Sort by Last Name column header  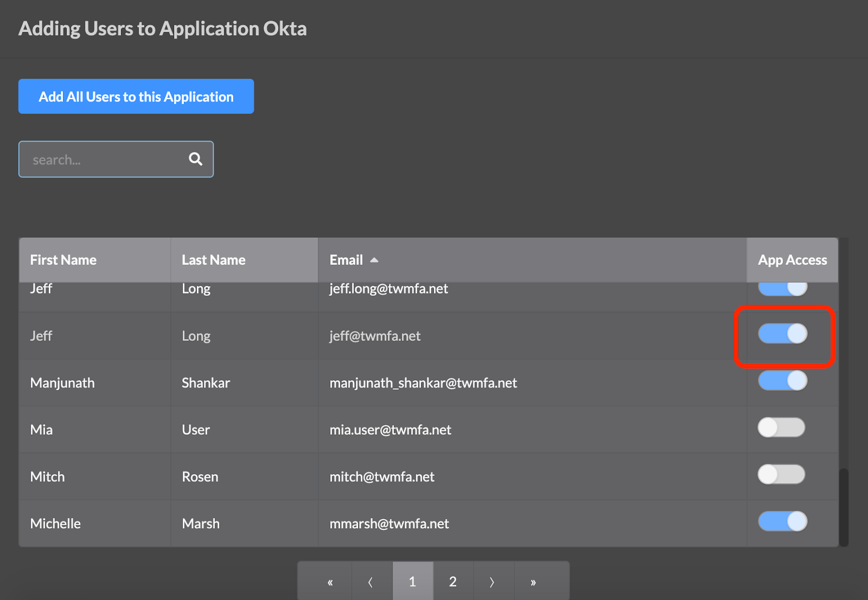point(244,260)
